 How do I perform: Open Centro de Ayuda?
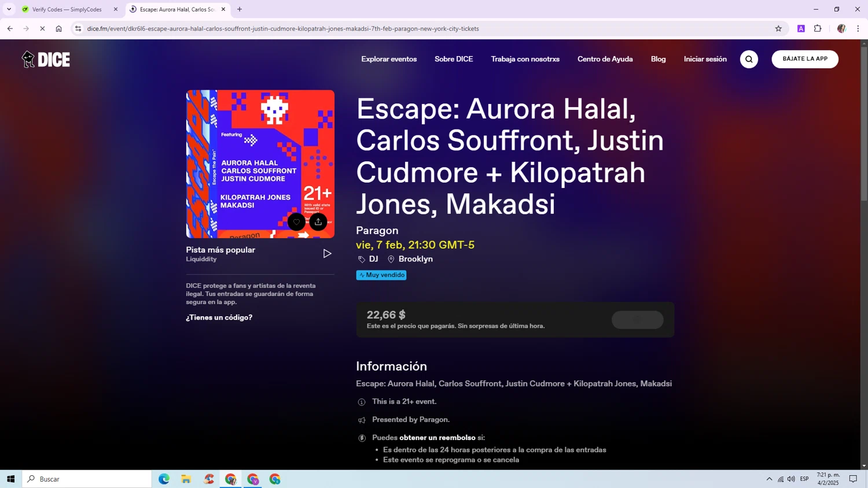[x=605, y=59]
